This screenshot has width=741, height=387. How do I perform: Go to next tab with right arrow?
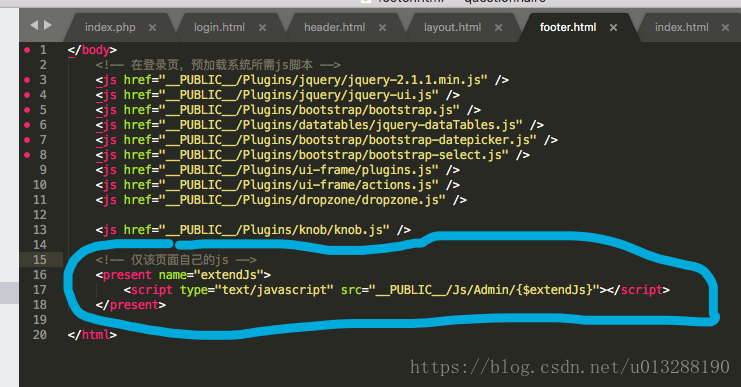pyautogui.click(x=48, y=25)
